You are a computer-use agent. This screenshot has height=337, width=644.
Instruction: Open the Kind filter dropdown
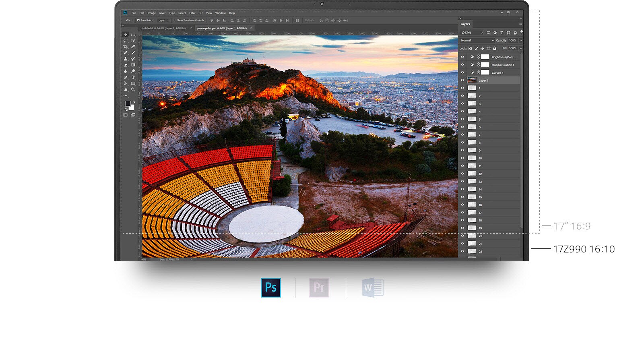point(472,33)
